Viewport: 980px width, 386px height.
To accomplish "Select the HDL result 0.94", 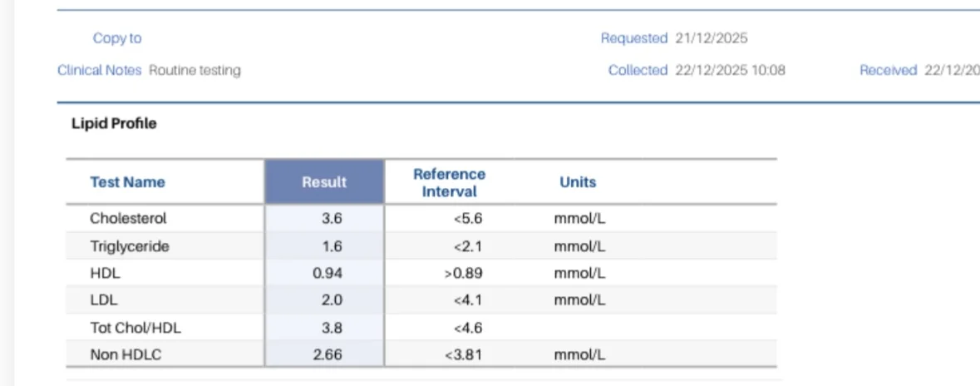I will point(327,274).
